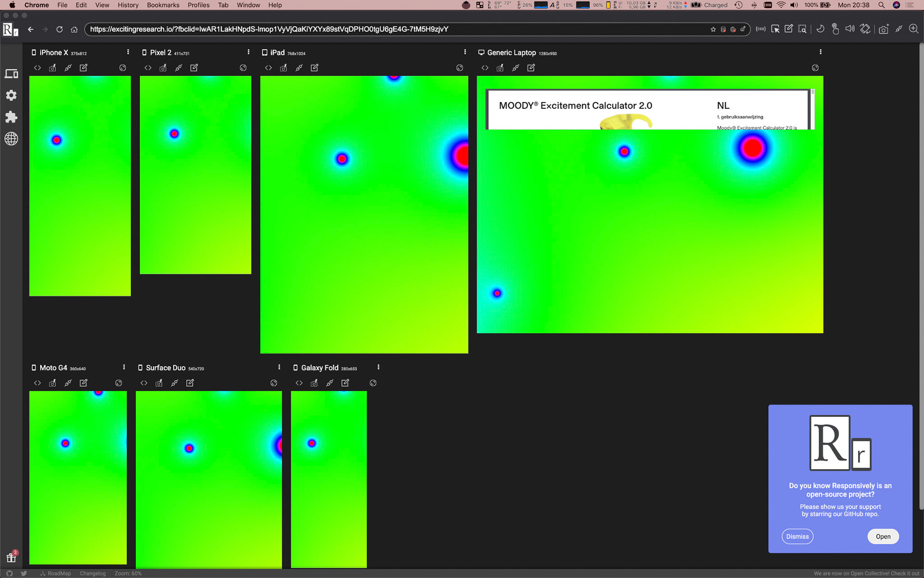Screen dimensions: 924x578
Task: Open the View menu
Action: pyautogui.click(x=102, y=5)
